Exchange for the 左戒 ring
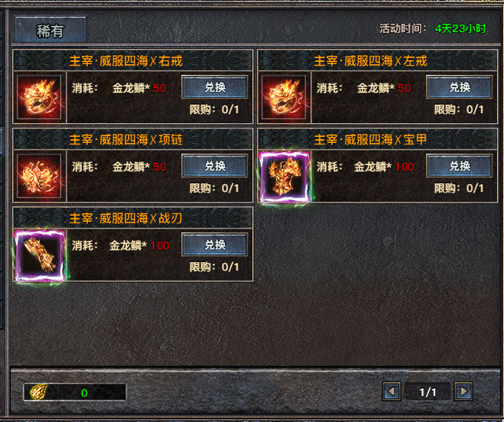Image resolution: width=504 pixels, height=422 pixels. click(x=459, y=87)
